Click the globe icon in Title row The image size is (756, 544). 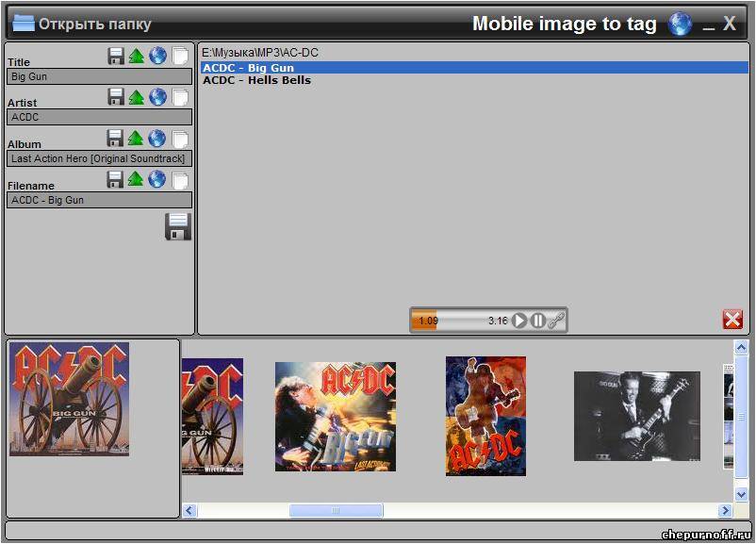157,56
